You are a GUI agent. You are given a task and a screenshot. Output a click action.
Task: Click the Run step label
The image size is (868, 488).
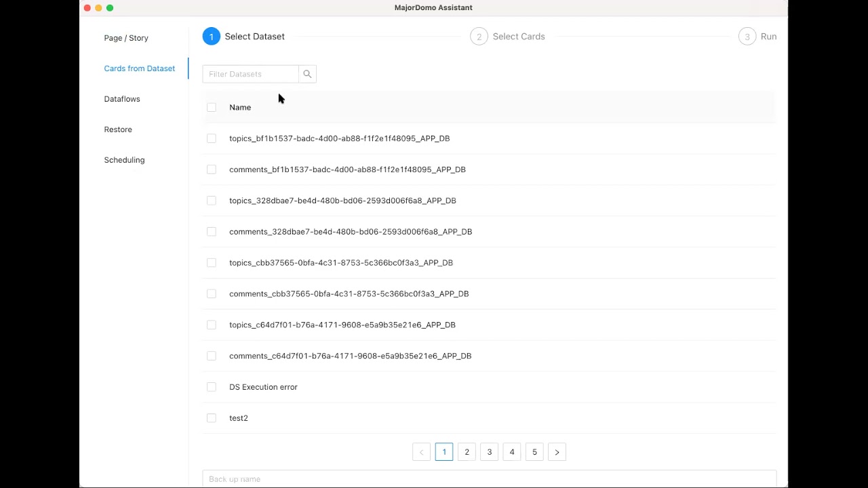tap(769, 37)
